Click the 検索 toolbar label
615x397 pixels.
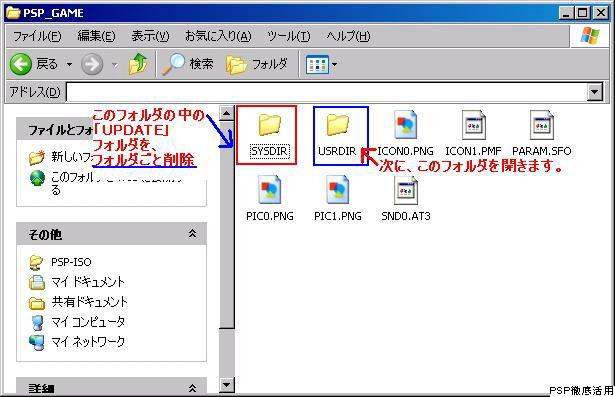coord(202,64)
